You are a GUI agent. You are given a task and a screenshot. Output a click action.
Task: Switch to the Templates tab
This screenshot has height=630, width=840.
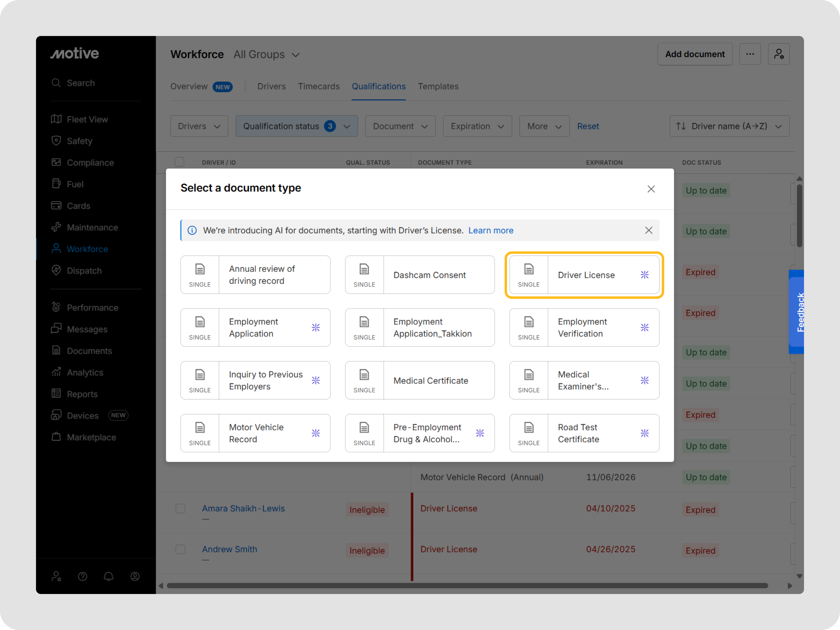438,87
